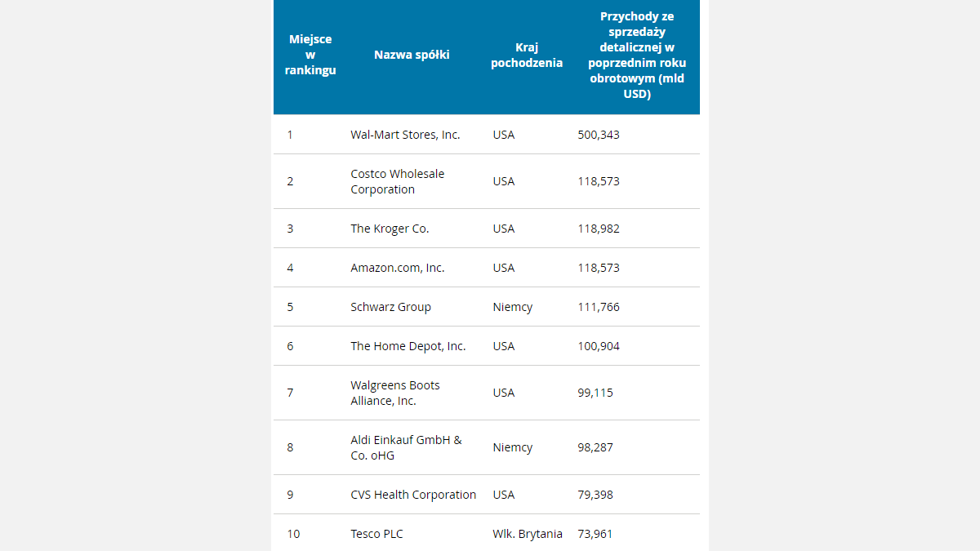Click Aldi Einkauf GmbH & Co. oHG
Image resolution: width=980 pixels, height=551 pixels.
click(x=406, y=447)
